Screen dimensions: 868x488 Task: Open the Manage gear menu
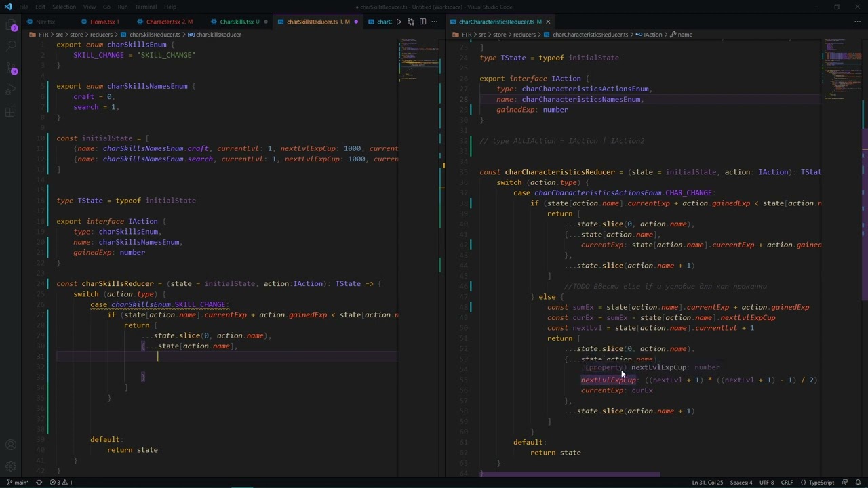11,466
